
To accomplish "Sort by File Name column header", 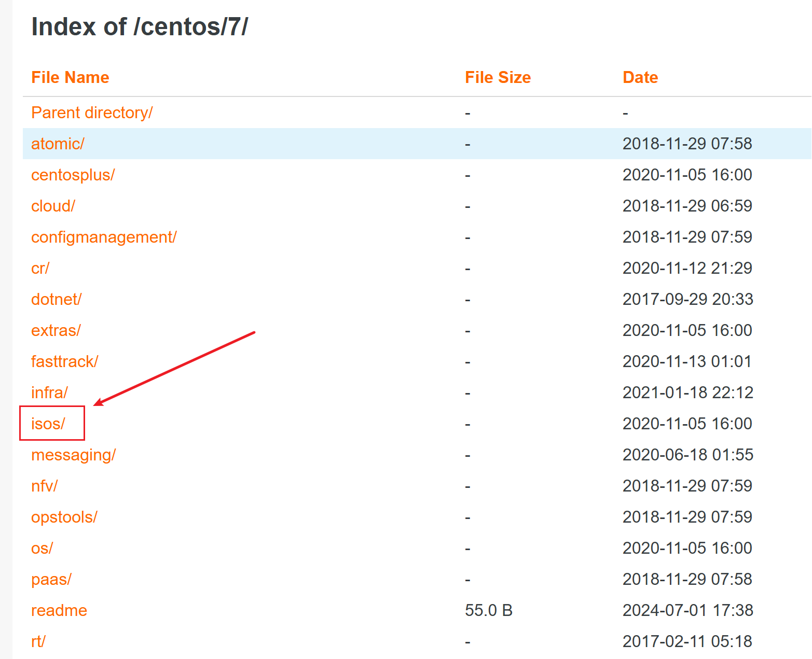I will point(70,77).
